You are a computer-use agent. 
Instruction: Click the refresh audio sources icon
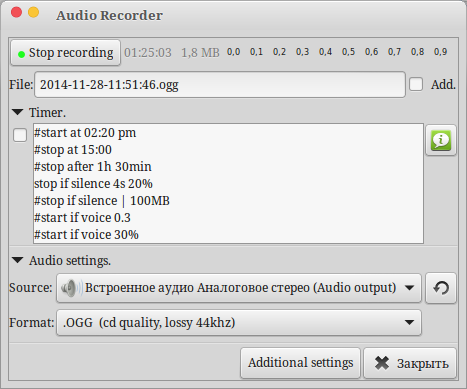click(x=441, y=288)
